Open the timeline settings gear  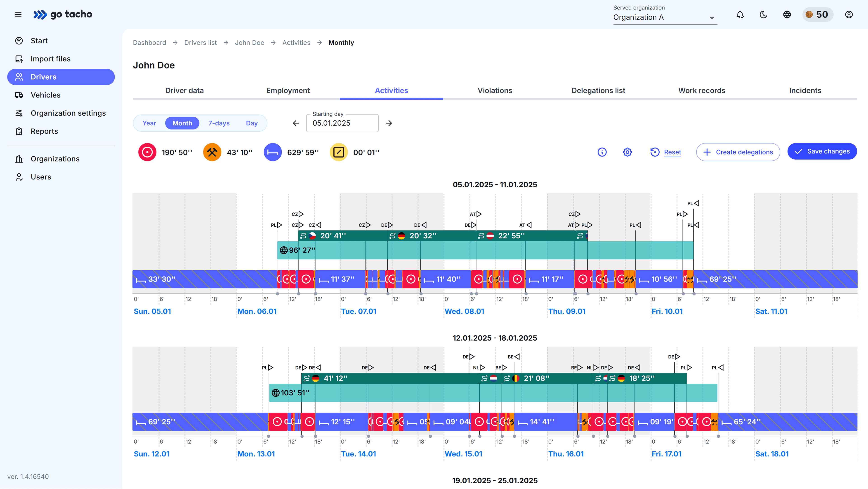coord(627,152)
